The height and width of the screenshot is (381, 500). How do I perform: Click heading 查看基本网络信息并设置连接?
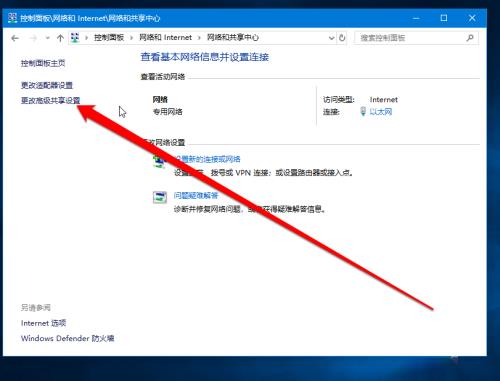204,57
